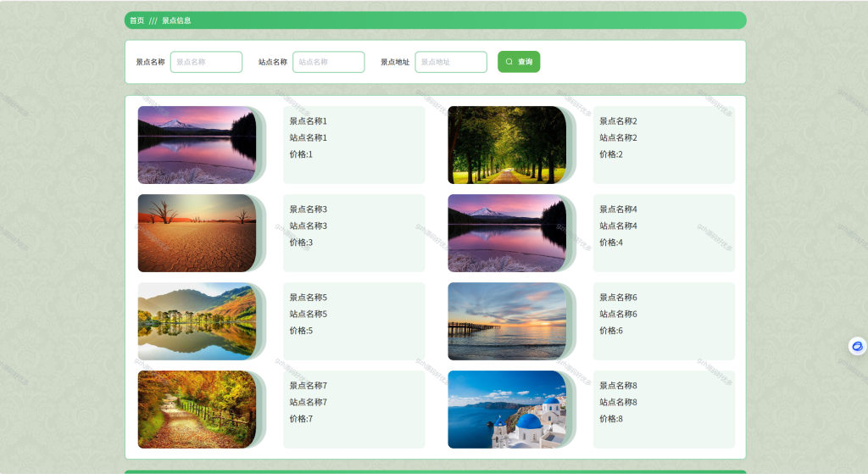This screenshot has width=868, height=474.
Task: Click the 价格:3 price text
Action: click(x=301, y=242)
